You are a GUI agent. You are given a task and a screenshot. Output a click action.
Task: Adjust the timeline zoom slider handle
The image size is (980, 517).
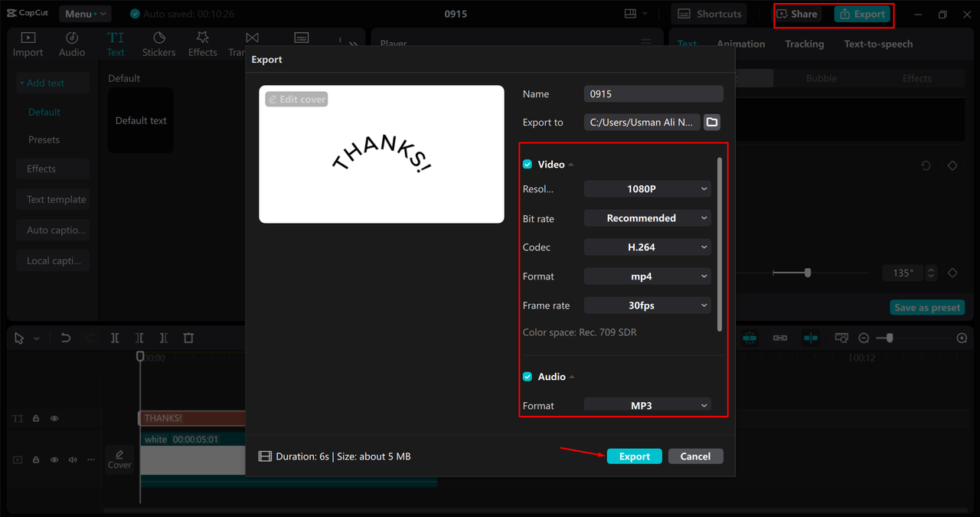point(890,338)
